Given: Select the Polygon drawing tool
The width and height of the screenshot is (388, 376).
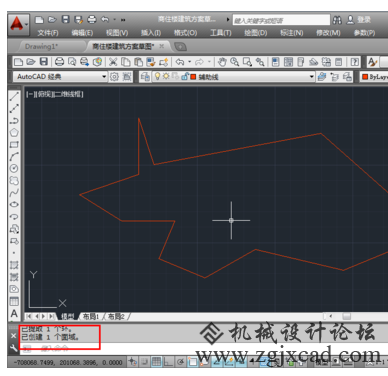Looking at the screenshot, I should pyautogui.click(x=14, y=132).
